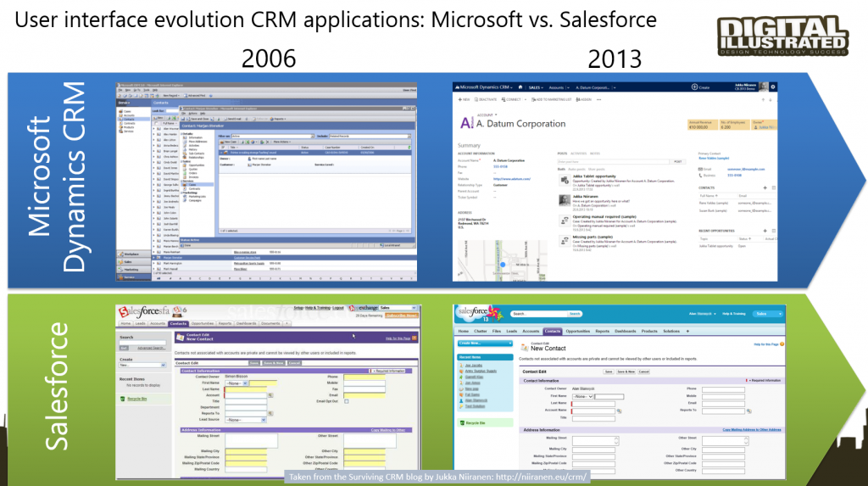Click the user avatar in Dynamics 2013 header
This screenshot has width=868, height=486.
[x=764, y=87]
